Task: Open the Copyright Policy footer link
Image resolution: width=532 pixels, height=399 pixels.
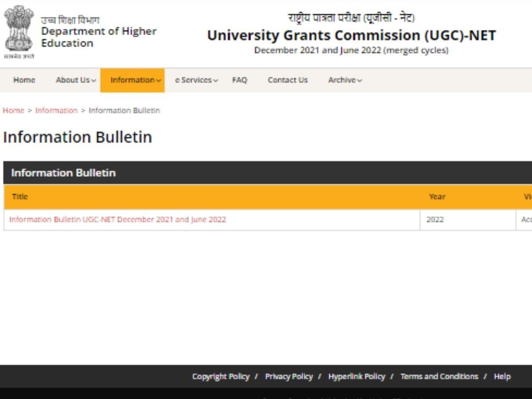Action: pos(221,376)
